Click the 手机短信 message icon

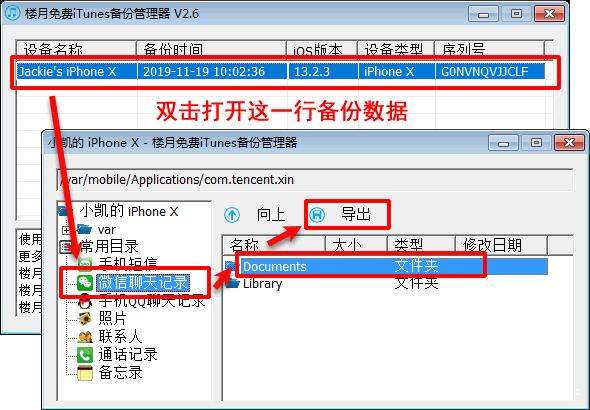(85, 264)
